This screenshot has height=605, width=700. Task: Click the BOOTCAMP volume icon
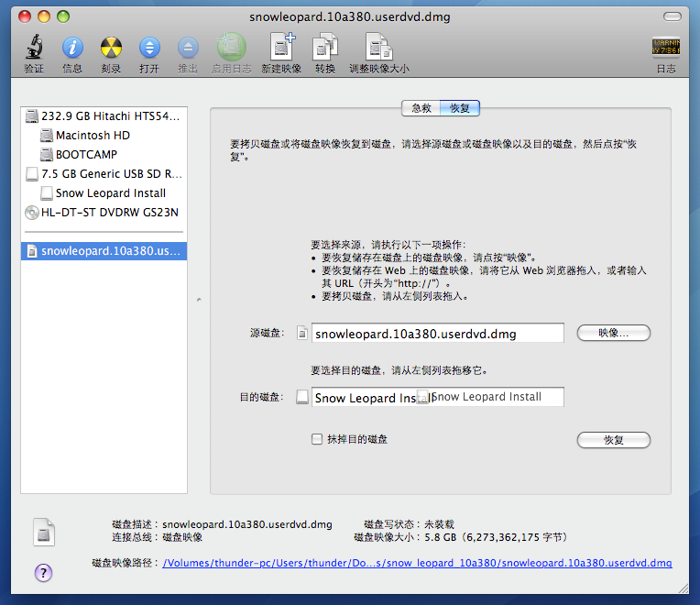coord(47,155)
